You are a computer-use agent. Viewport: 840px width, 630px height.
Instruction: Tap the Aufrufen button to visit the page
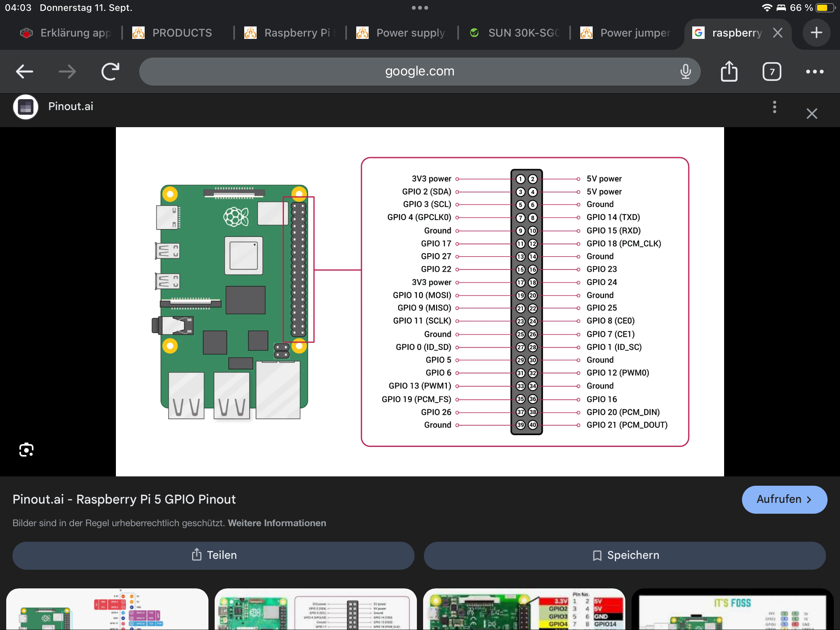tap(784, 499)
